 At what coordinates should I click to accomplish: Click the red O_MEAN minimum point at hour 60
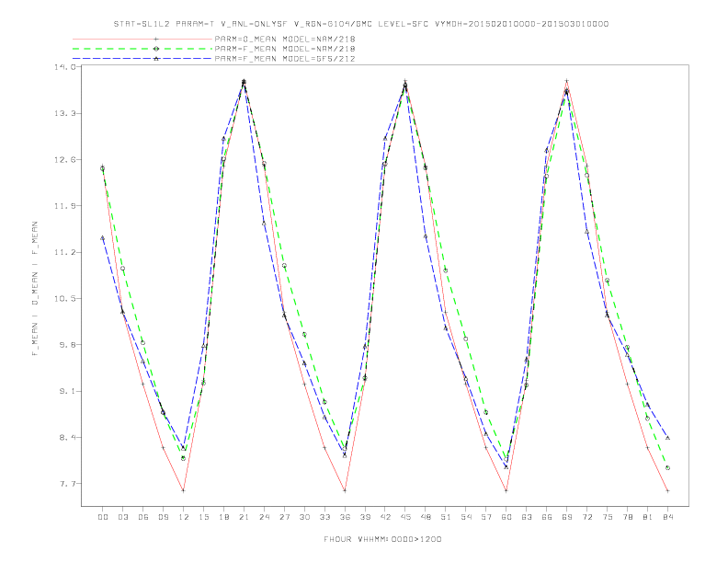pos(506,490)
